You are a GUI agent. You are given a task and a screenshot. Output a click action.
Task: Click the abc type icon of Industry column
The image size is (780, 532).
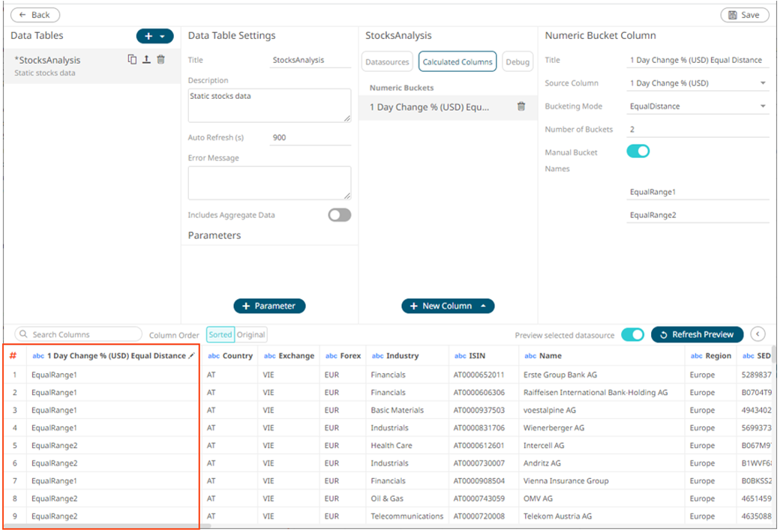[x=377, y=355]
